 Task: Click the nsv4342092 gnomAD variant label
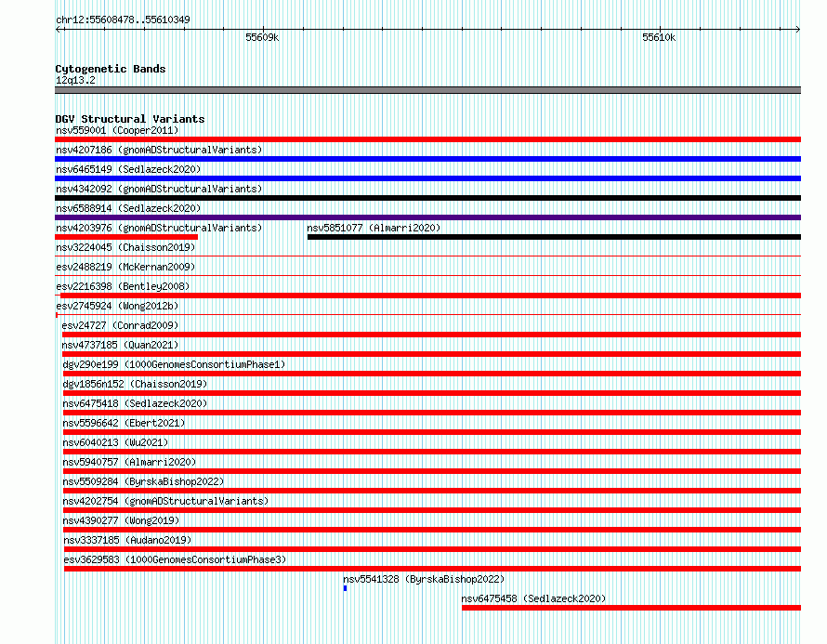pos(159,189)
